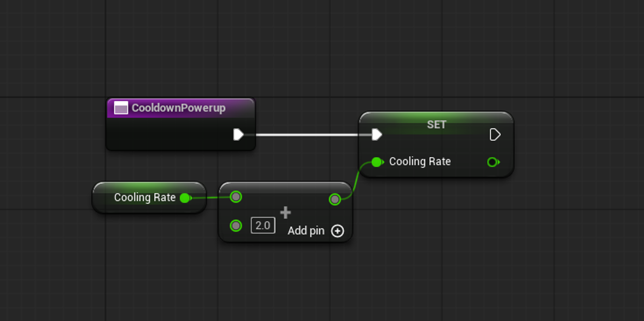Click the SET node green output value pin
Image resolution: width=644 pixels, height=321 pixels.
tap(493, 162)
